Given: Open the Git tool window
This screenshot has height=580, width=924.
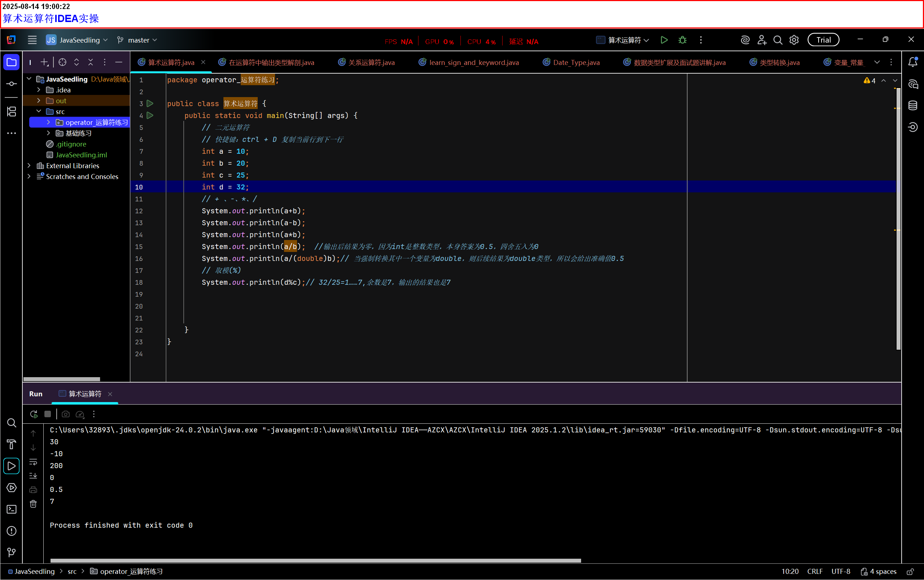Looking at the screenshot, I should click(x=12, y=552).
